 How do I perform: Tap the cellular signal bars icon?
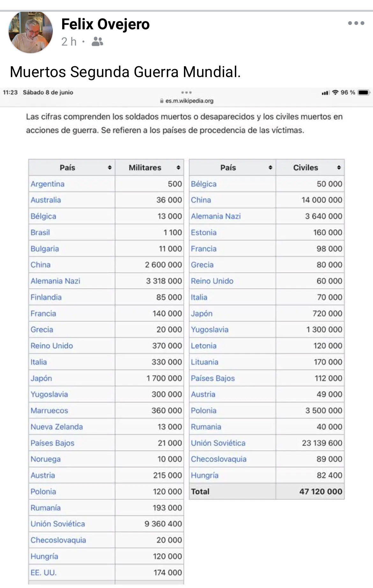(325, 93)
